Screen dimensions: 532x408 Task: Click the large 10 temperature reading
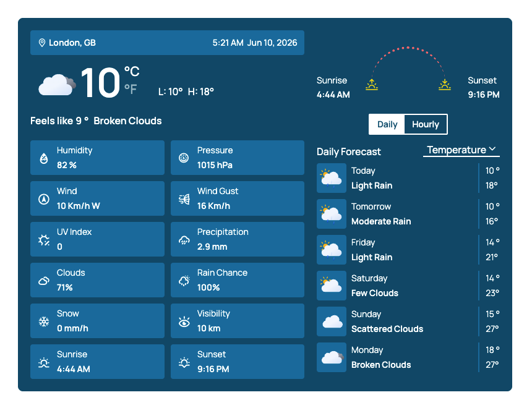tap(100, 83)
